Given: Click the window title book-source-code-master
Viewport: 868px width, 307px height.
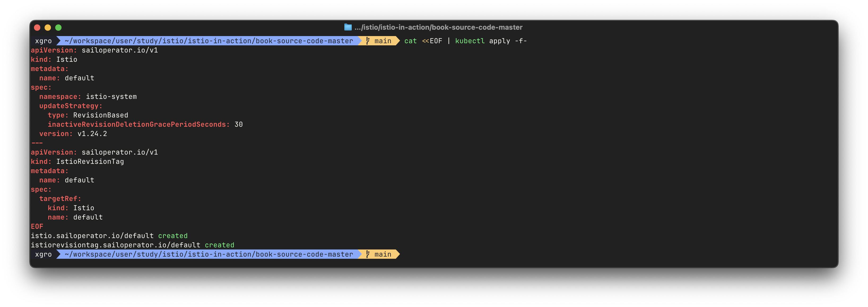Looking at the screenshot, I should (x=439, y=27).
